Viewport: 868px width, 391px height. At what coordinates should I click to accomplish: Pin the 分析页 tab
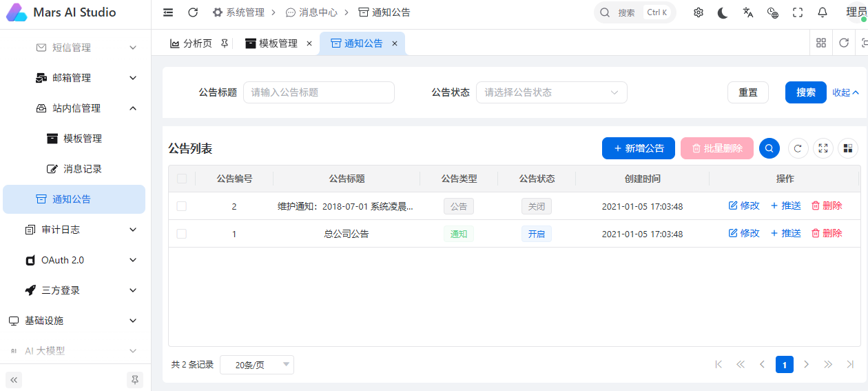click(x=225, y=43)
